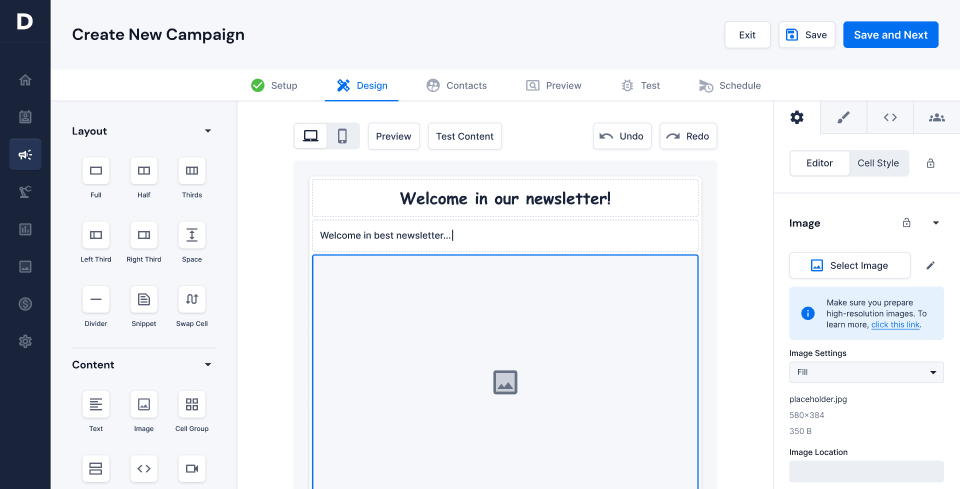Image resolution: width=960 pixels, height=489 pixels.
Task: Go to the Setup step
Action: click(x=274, y=86)
